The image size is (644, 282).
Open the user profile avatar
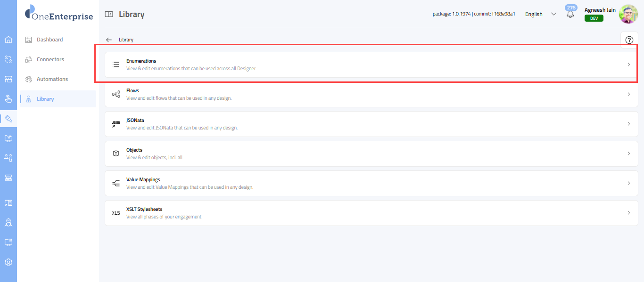pos(628,14)
